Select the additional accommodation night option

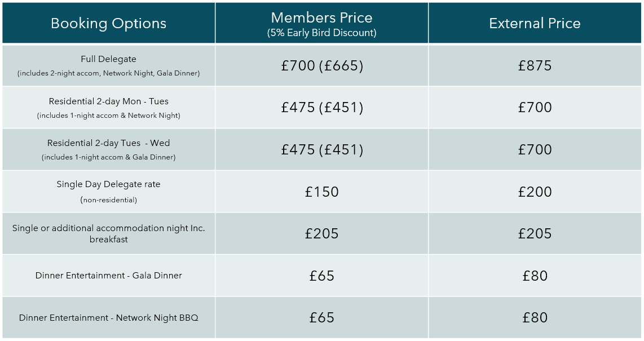108,233
